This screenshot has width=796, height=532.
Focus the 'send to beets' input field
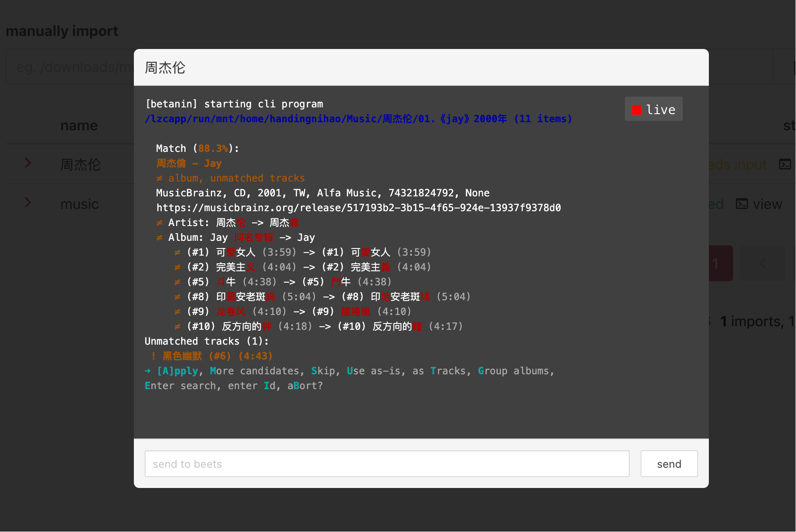click(x=387, y=464)
